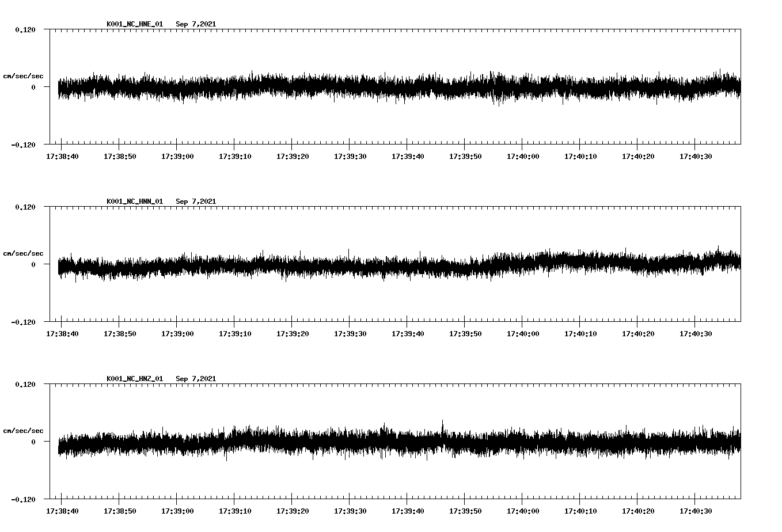Click the 17:40:30 time label under HNZ plot
The width and height of the screenshot is (782, 532).
point(696,511)
